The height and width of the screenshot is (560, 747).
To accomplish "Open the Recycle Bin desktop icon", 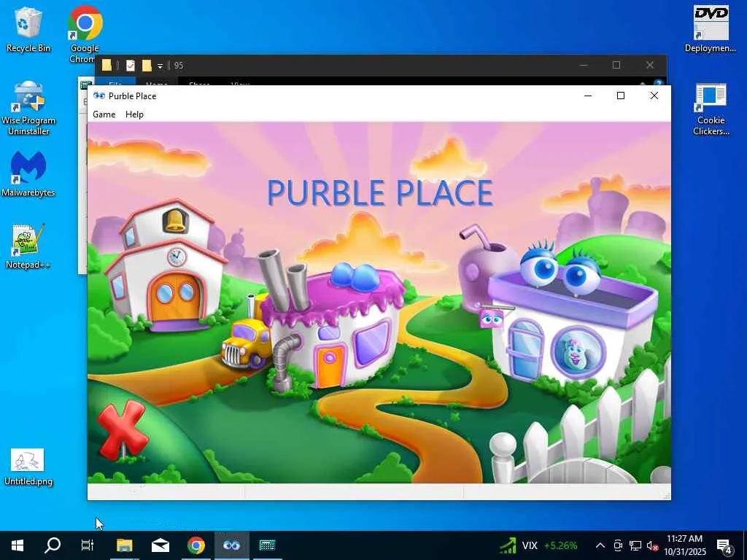I will pyautogui.click(x=28, y=29).
